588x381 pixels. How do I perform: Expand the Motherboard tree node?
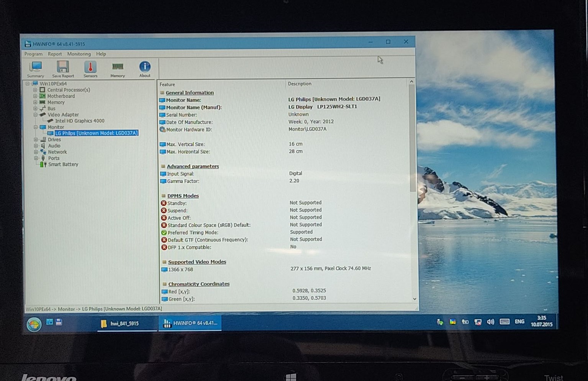point(35,96)
